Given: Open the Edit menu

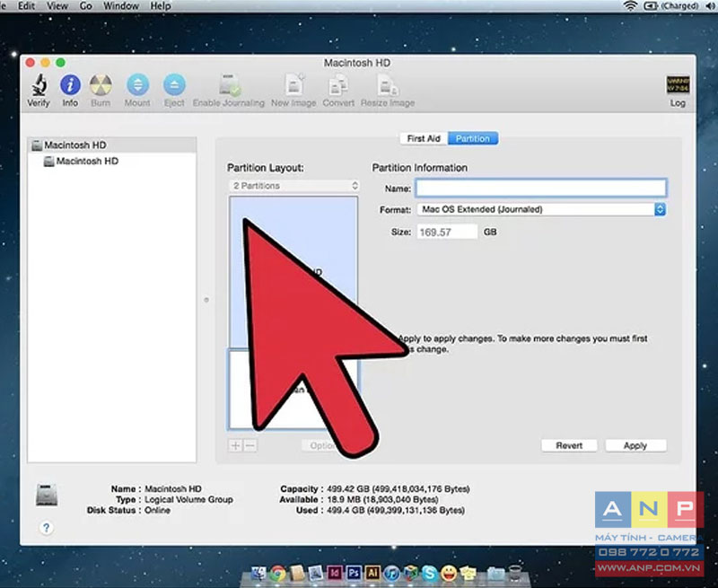Looking at the screenshot, I should click(x=27, y=6).
